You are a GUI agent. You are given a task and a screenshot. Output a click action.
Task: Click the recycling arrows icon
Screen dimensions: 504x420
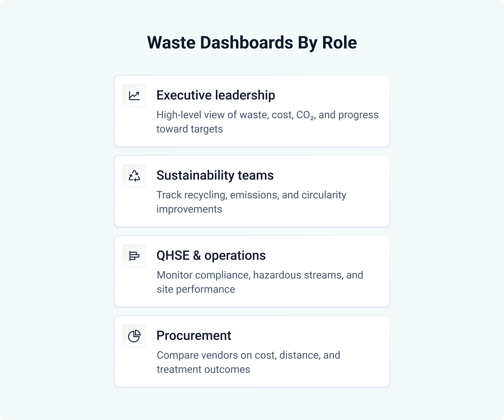point(134,176)
